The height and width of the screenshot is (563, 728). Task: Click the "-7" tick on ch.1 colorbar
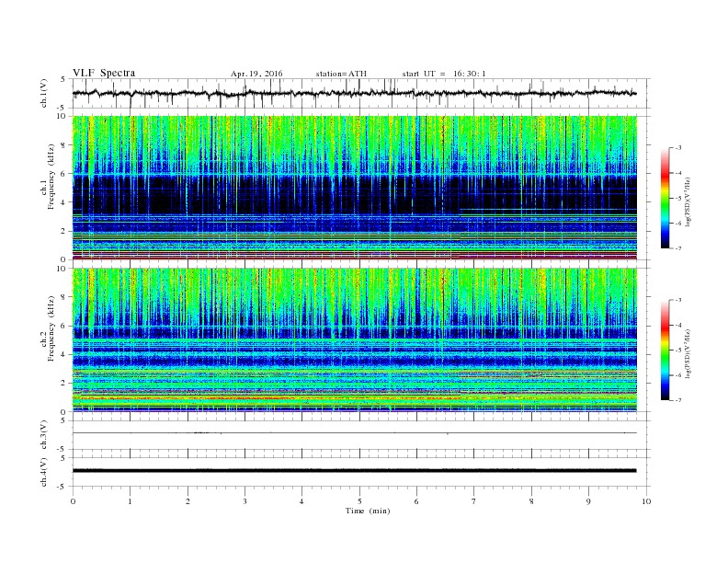[678, 248]
